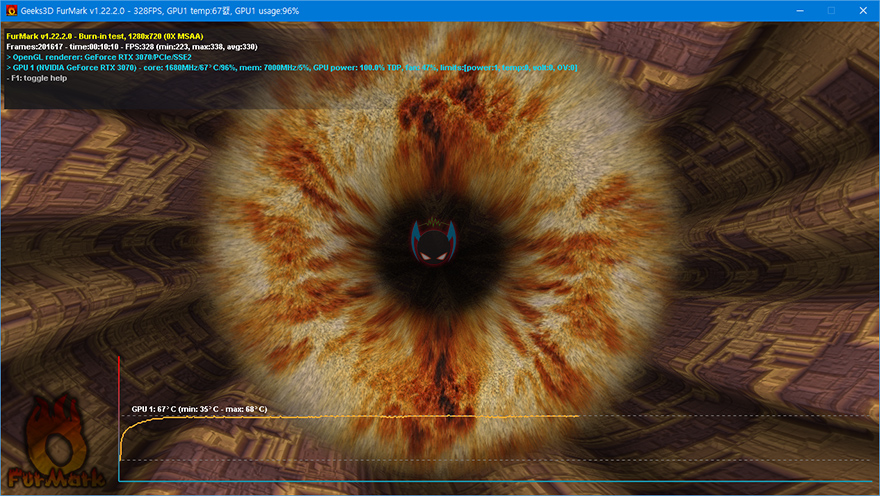Click the 'GPU 1 (NVIDIA GeForce RTX 3070)' status line
This screenshot has height=496, width=880.
pos(292,67)
